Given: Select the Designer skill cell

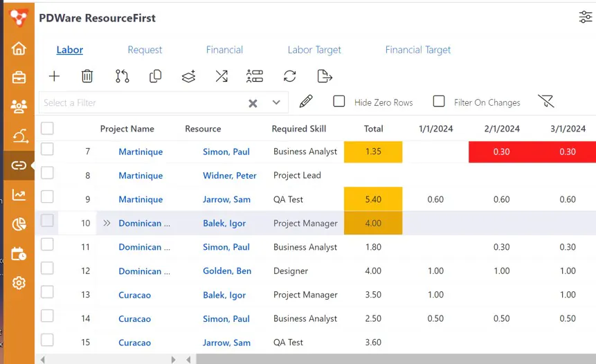Looking at the screenshot, I should pyautogui.click(x=291, y=271).
